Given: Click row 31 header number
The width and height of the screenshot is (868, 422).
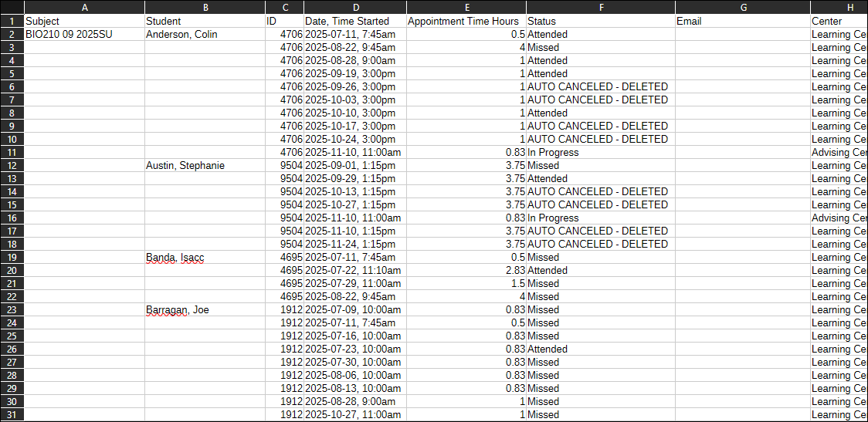Looking at the screenshot, I should point(12,414).
